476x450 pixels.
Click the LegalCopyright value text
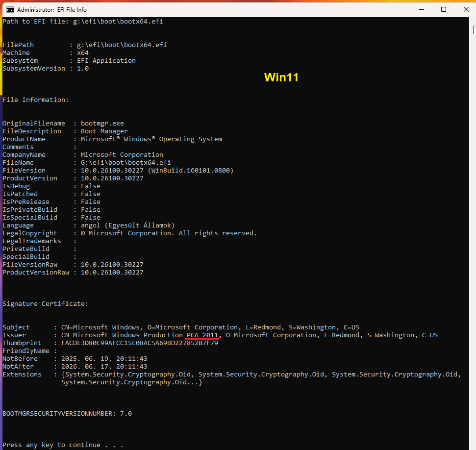(x=169, y=233)
